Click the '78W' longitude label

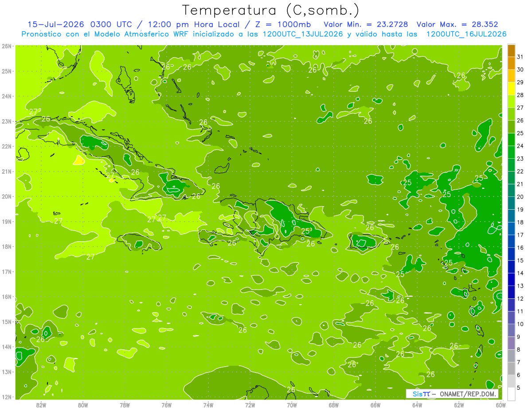tap(125, 405)
